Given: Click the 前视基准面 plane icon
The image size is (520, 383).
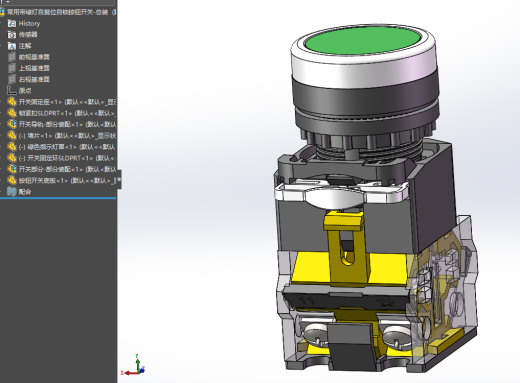Looking at the screenshot, I should coord(12,57).
